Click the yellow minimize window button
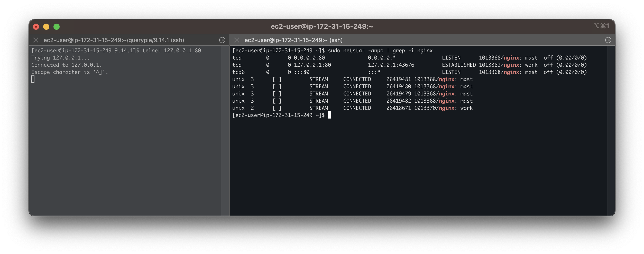This screenshot has height=254, width=644. click(46, 27)
